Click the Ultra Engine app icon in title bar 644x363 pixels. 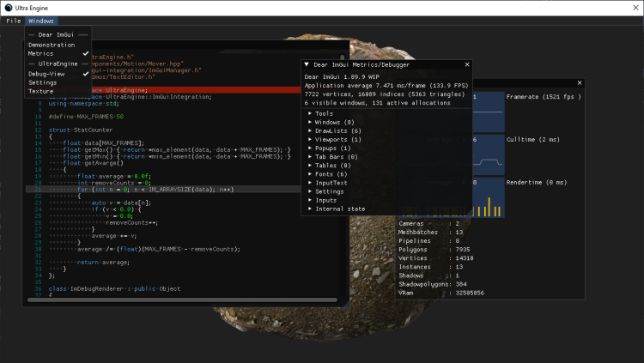[8, 6]
